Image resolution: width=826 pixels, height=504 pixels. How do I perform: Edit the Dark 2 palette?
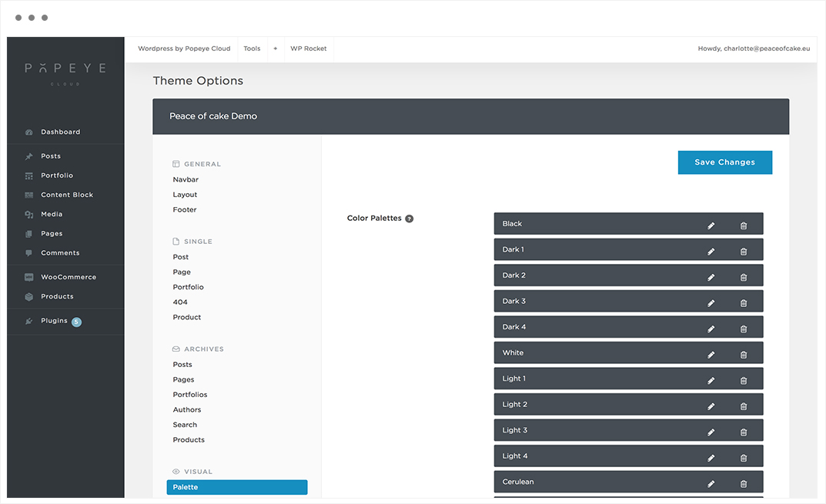tap(711, 278)
